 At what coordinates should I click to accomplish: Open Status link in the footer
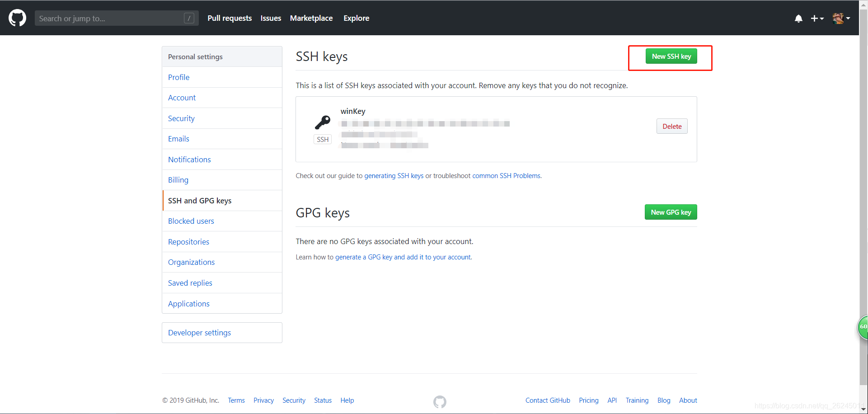pos(323,400)
